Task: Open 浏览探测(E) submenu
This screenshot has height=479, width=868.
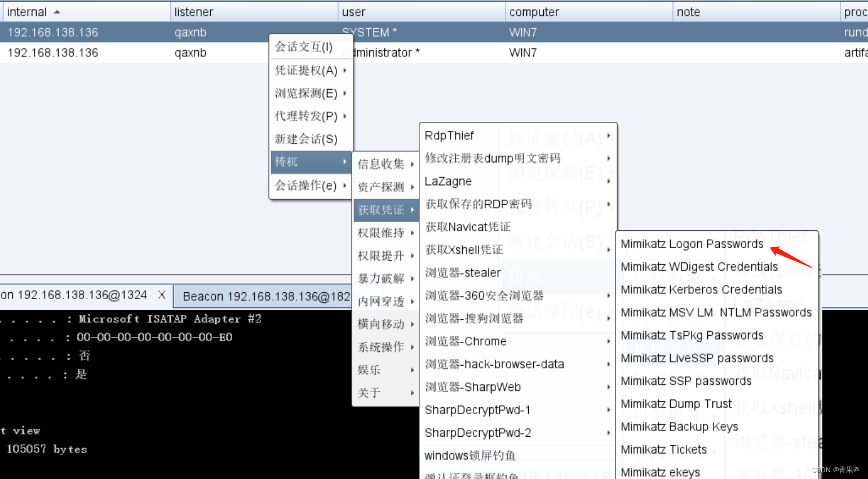Action: [311, 93]
